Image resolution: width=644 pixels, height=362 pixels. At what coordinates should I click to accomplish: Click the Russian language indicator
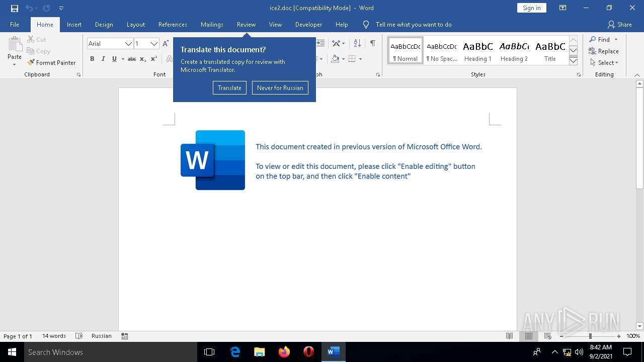(102, 336)
